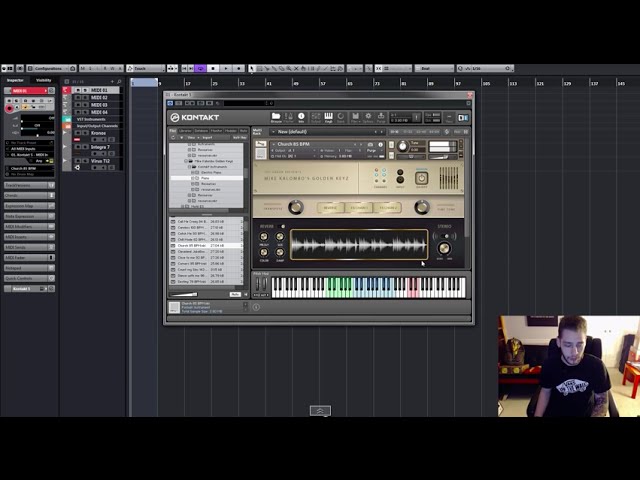Click the track list search magnifier icon
Screen dimensions: 640x480
coord(119,82)
